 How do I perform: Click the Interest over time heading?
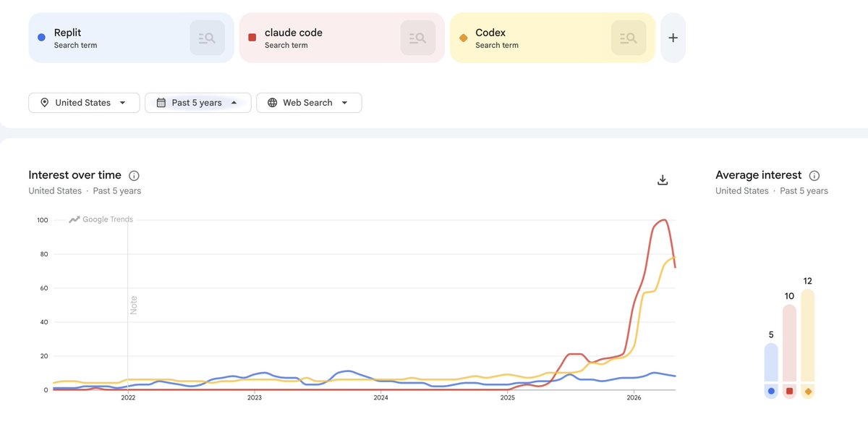[x=75, y=175]
